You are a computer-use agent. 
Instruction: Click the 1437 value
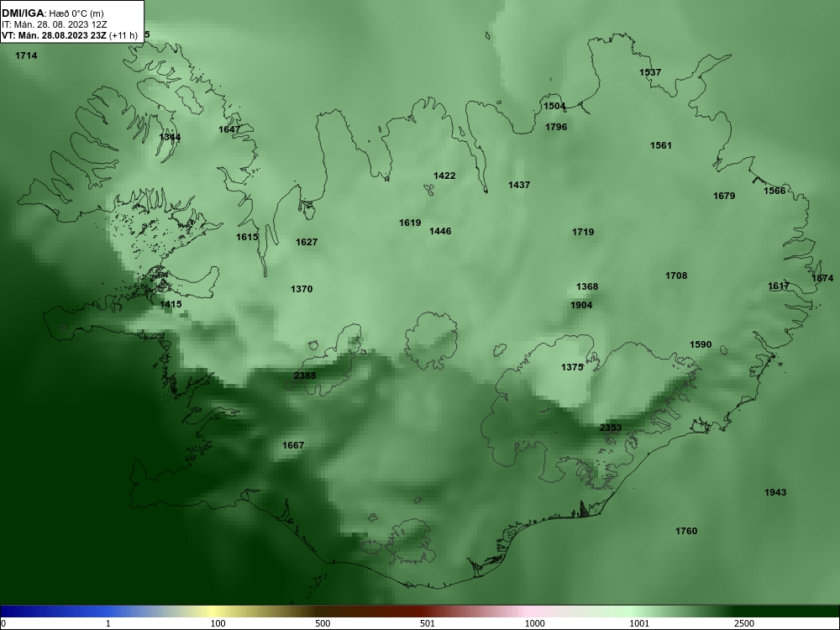click(519, 185)
